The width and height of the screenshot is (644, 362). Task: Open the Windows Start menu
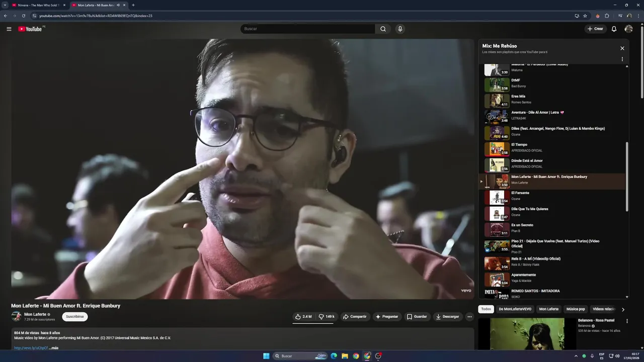point(266,356)
